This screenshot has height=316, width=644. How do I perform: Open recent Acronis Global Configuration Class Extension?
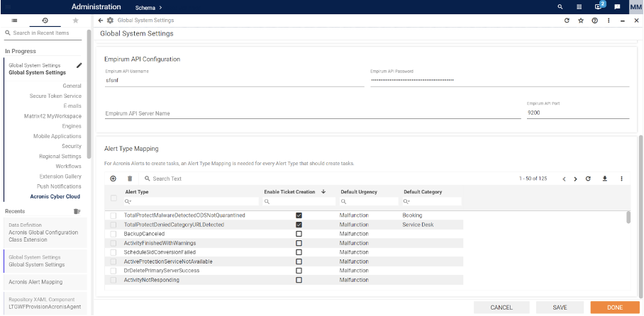pyautogui.click(x=45, y=232)
